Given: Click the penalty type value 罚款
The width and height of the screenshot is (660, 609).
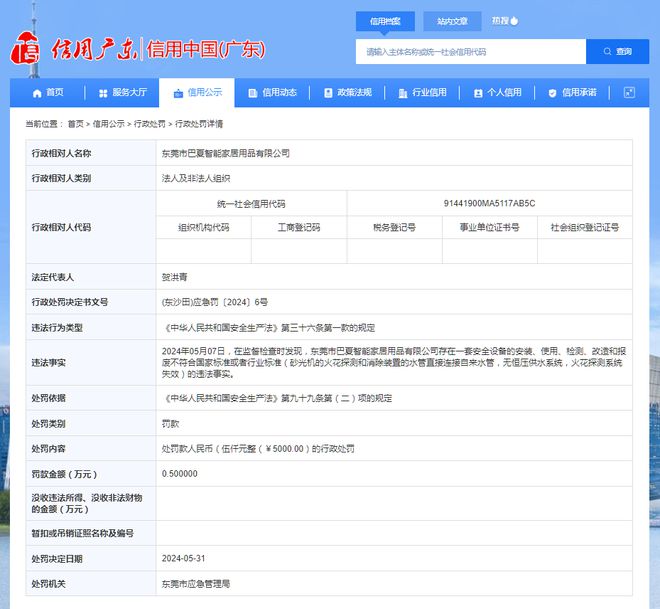Looking at the screenshot, I should pos(170,423).
